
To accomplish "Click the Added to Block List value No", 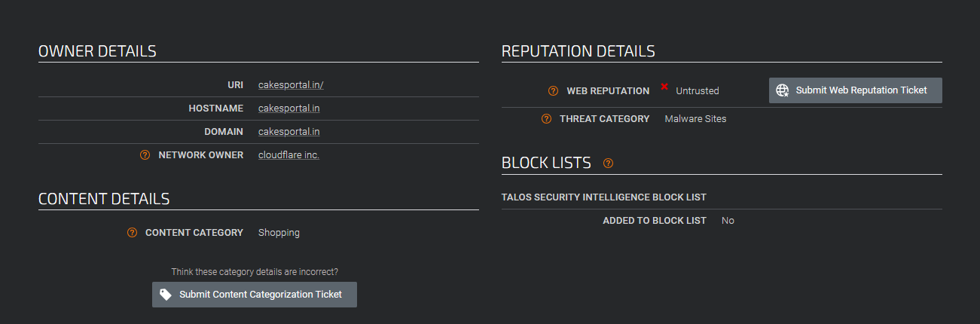I will [728, 221].
